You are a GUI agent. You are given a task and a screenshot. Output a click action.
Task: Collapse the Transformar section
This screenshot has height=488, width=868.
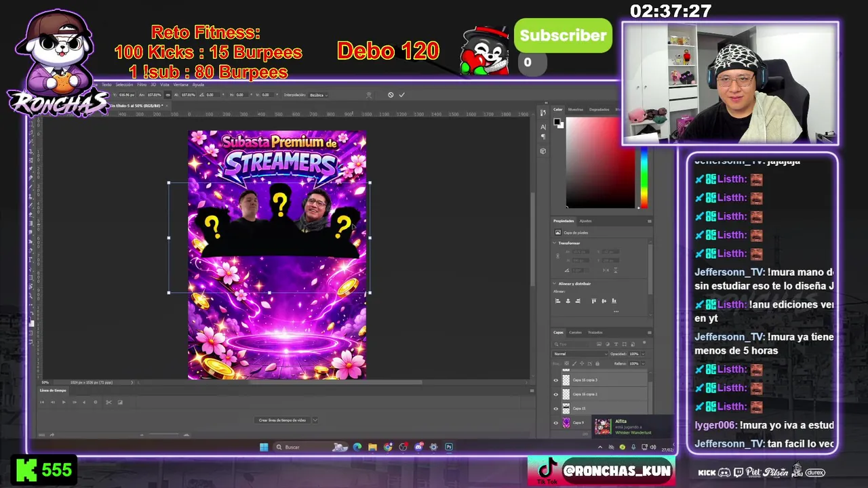(555, 243)
